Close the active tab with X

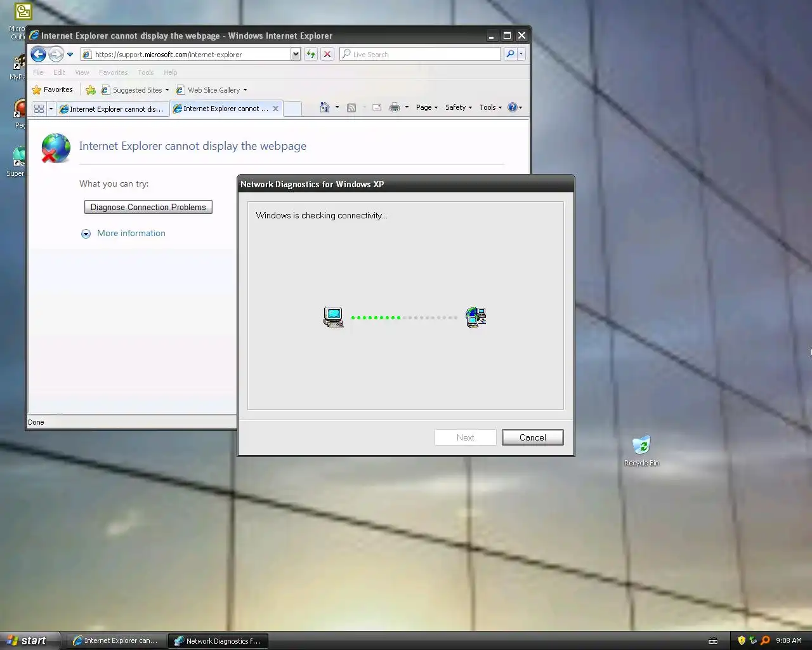pyautogui.click(x=275, y=109)
